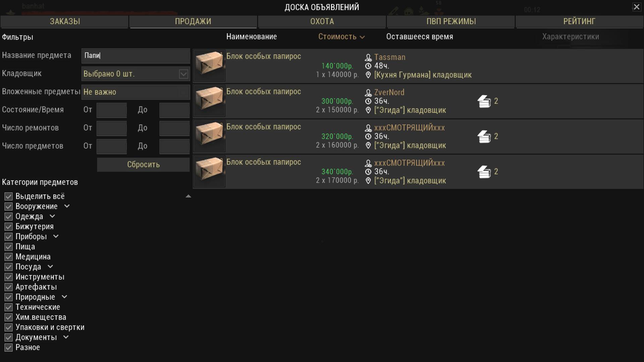Click the seller icon next to ZverNord
644x362 pixels.
(368, 93)
